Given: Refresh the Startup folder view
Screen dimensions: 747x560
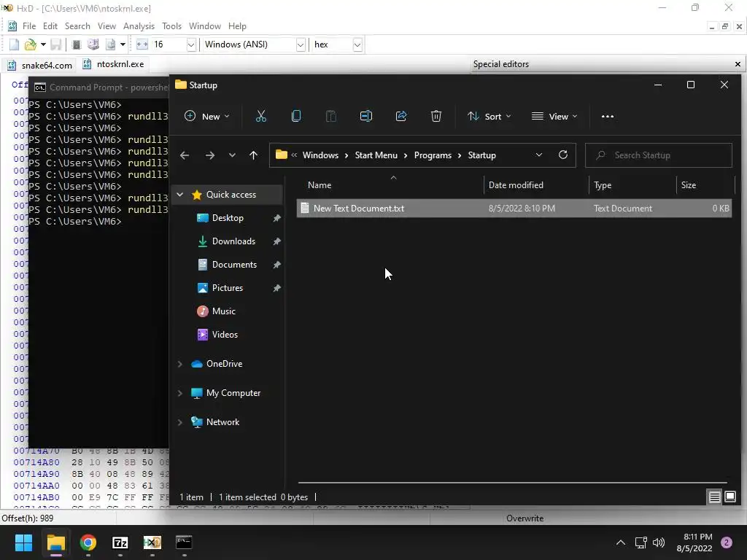Looking at the screenshot, I should (x=562, y=155).
